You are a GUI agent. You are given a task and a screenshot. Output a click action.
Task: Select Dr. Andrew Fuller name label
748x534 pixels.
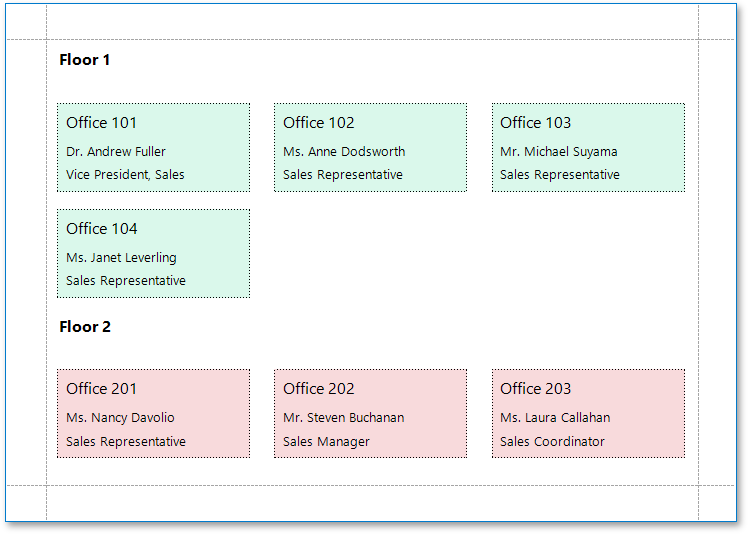[116, 152]
